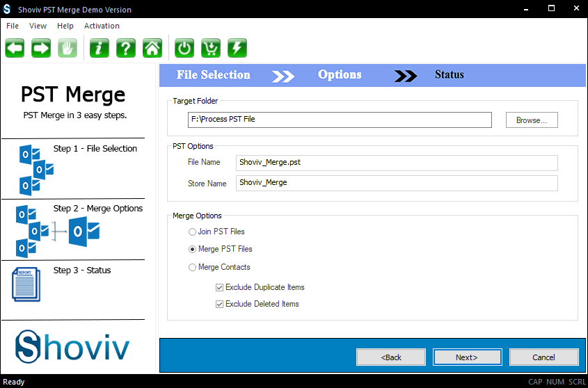Click the Status step header

tap(450, 74)
